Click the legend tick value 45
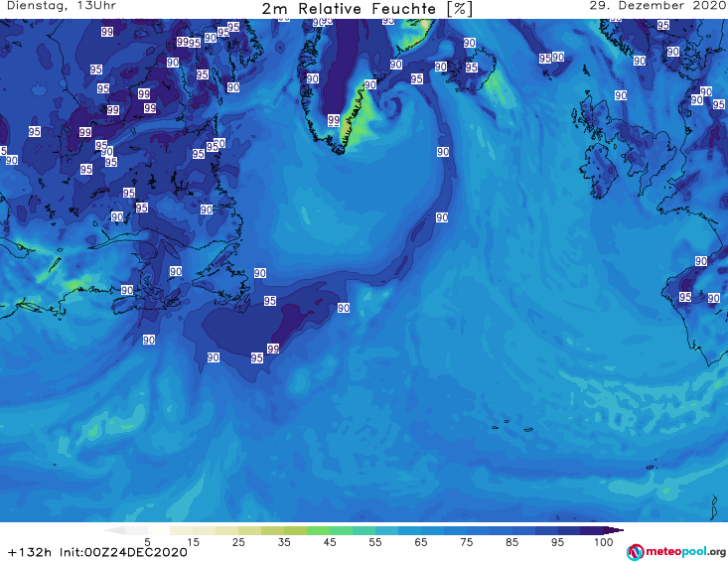The width and height of the screenshot is (728, 562). tap(330, 542)
